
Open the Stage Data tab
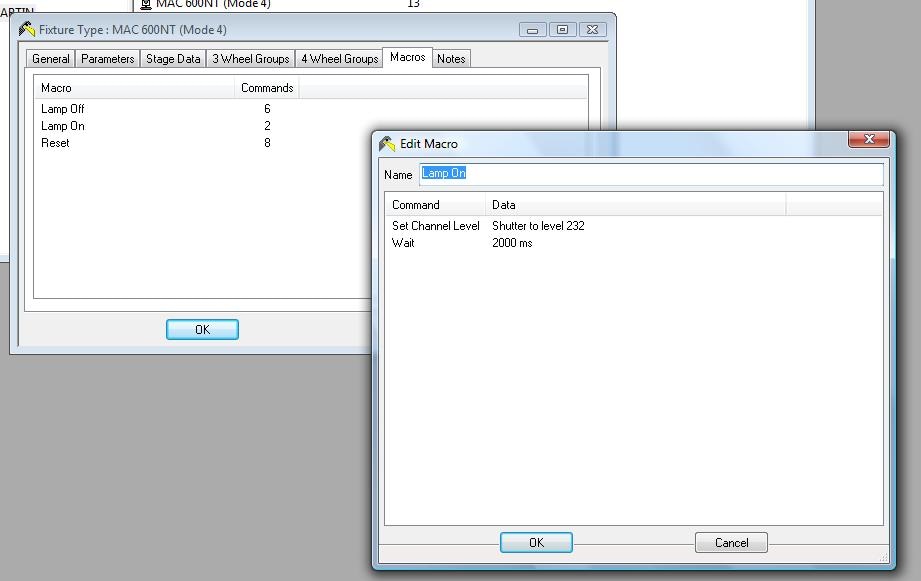pyautogui.click(x=173, y=59)
